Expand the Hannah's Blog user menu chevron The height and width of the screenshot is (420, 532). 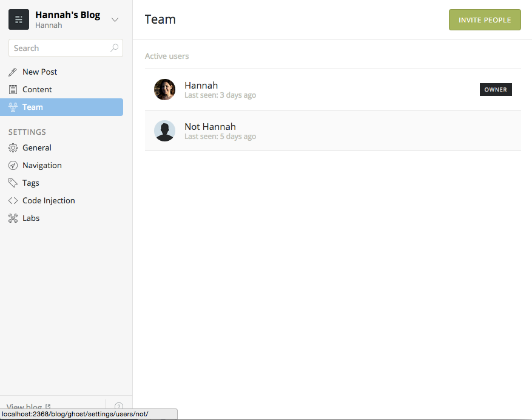click(x=115, y=19)
